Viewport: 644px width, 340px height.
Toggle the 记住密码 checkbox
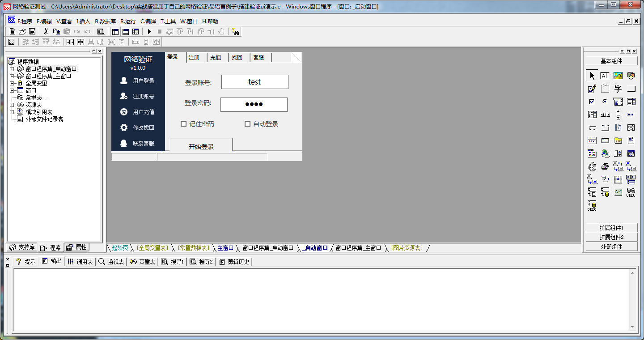183,124
